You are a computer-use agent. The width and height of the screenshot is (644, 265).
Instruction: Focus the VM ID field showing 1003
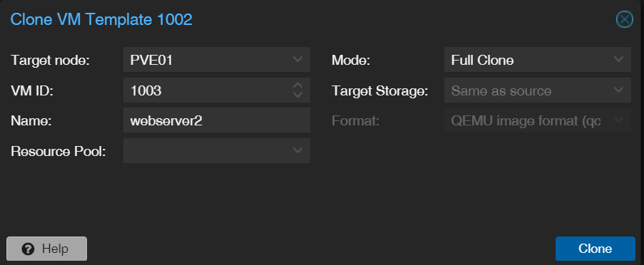(207, 90)
